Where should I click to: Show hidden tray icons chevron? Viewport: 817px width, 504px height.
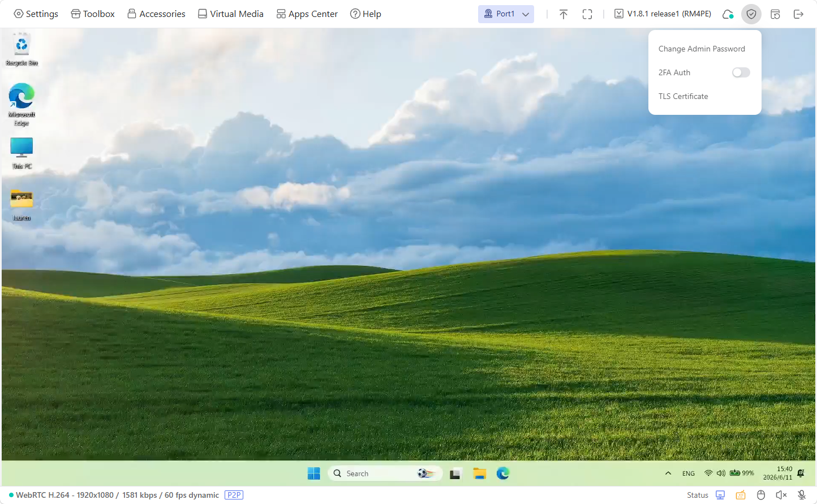(668, 473)
